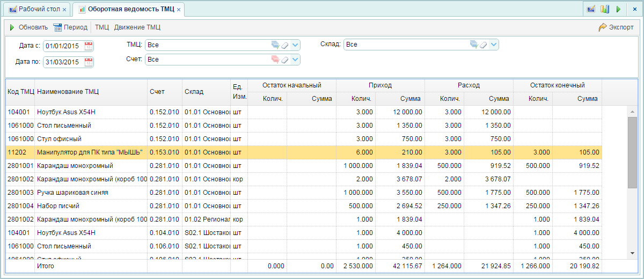Click the green play icon in the top-right toolbar
Viewport: 644px width, 279px height.
tap(618, 9)
